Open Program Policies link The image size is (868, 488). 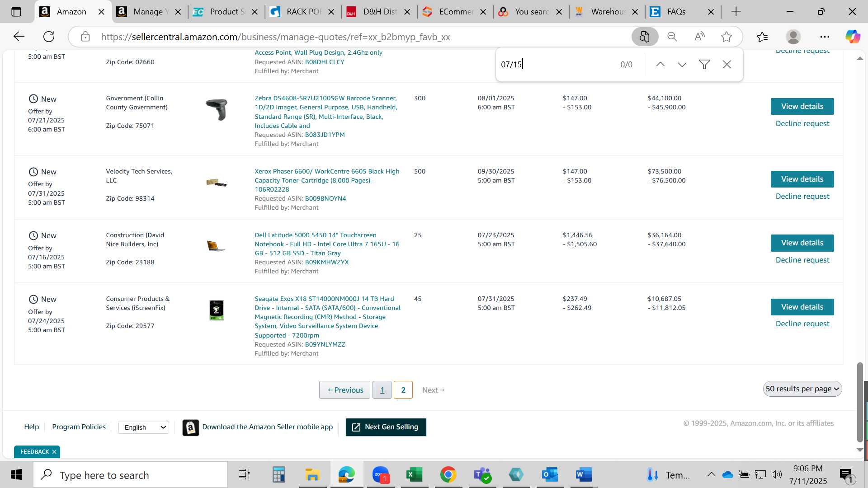[x=79, y=427]
